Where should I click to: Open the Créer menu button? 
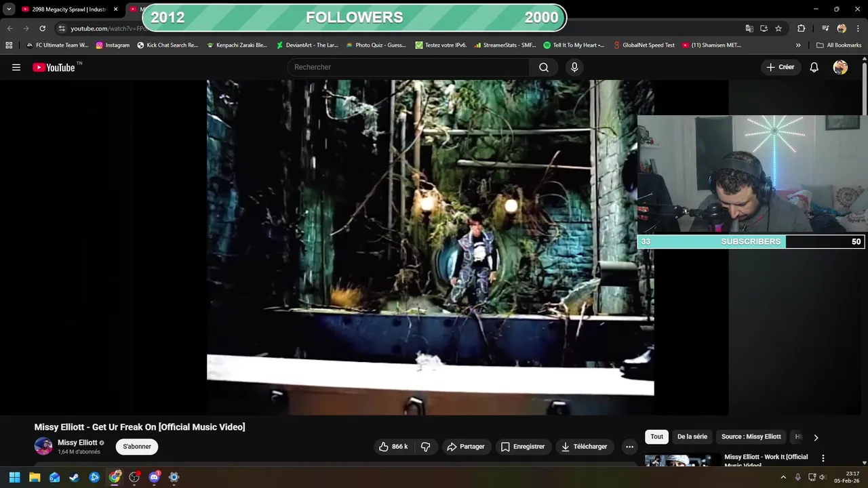780,67
